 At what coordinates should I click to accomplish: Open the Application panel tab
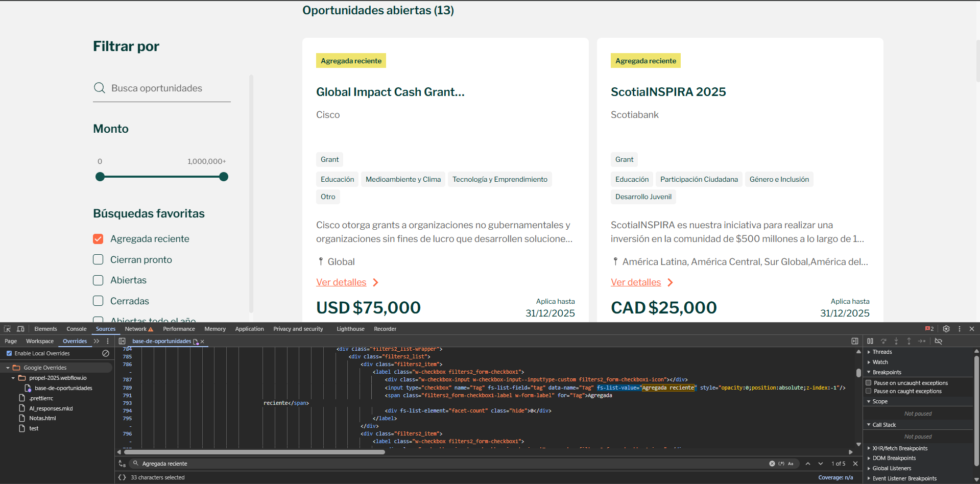pyautogui.click(x=249, y=329)
